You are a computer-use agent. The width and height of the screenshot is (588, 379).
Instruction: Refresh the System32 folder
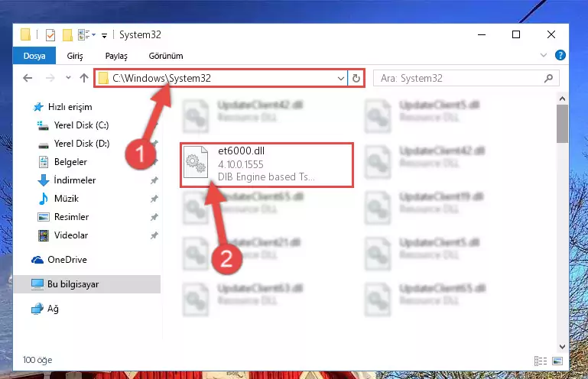pyautogui.click(x=356, y=79)
